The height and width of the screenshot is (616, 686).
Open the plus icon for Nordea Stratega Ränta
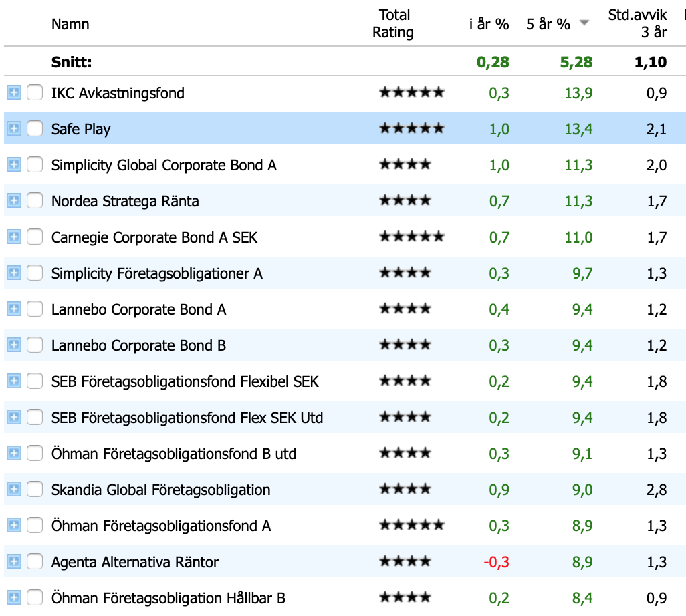14,200
